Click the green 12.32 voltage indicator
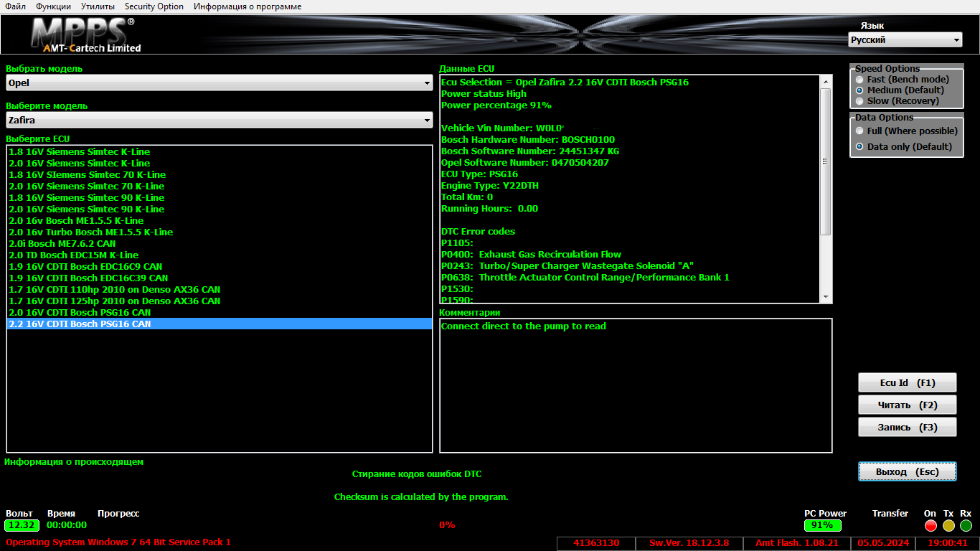 (x=22, y=525)
